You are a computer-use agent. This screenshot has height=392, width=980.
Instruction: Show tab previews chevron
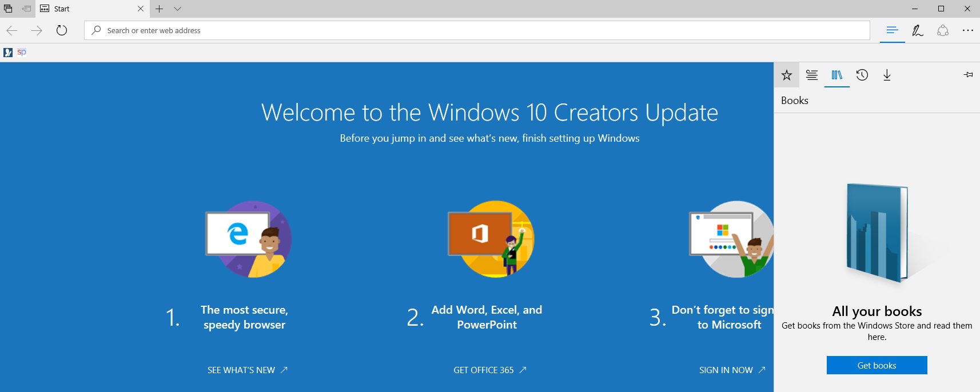point(177,9)
